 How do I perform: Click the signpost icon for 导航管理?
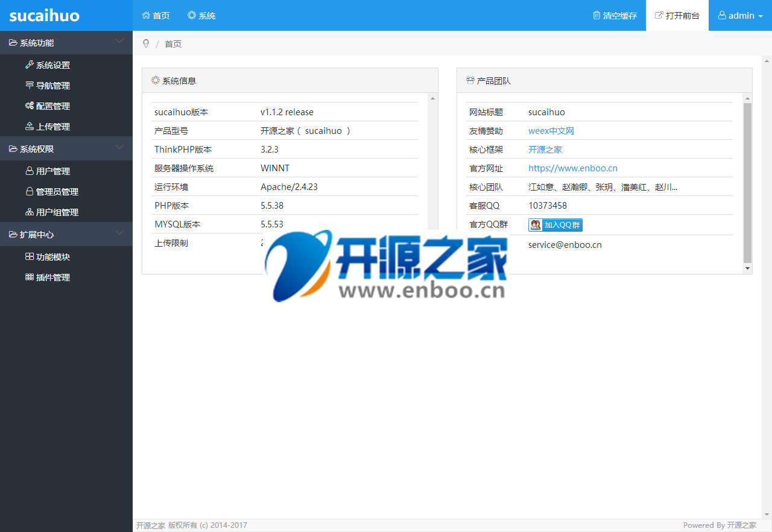(30, 85)
